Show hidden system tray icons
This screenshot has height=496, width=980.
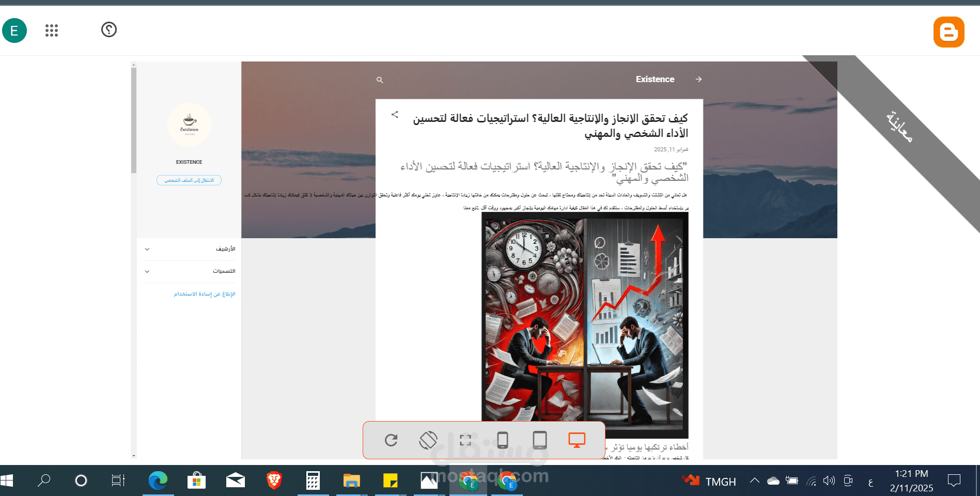coord(755,481)
